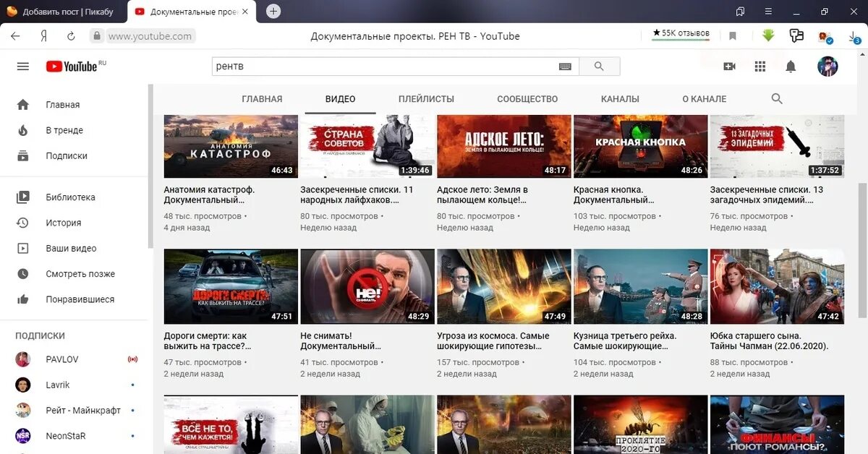Open the Дороги смерти video thumbnail
868x454 pixels.
click(x=231, y=286)
